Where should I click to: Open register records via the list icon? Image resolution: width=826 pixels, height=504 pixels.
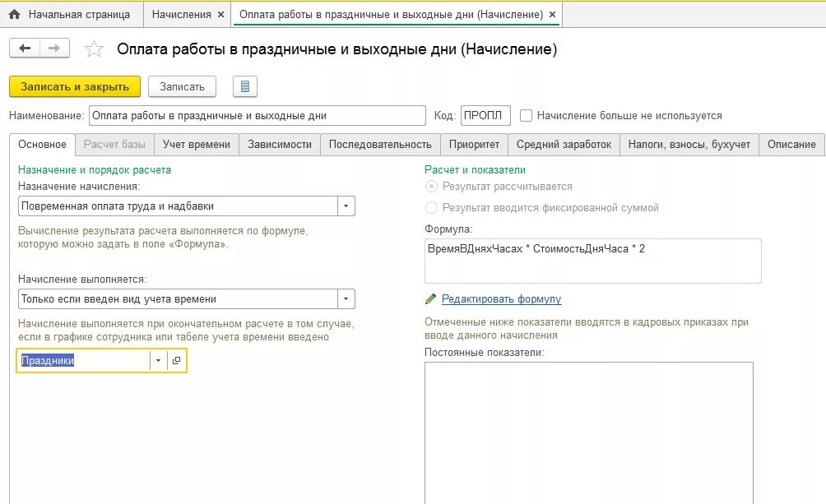(x=244, y=86)
